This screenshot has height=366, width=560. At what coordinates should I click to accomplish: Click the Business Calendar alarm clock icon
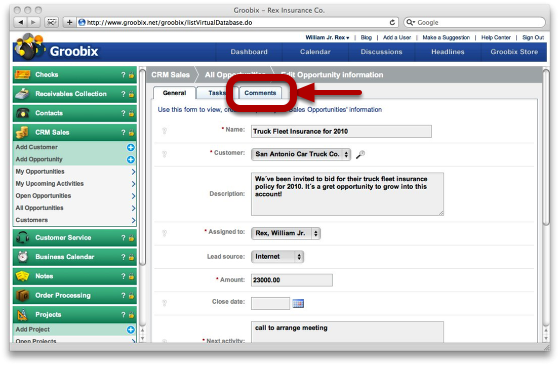click(22, 257)
